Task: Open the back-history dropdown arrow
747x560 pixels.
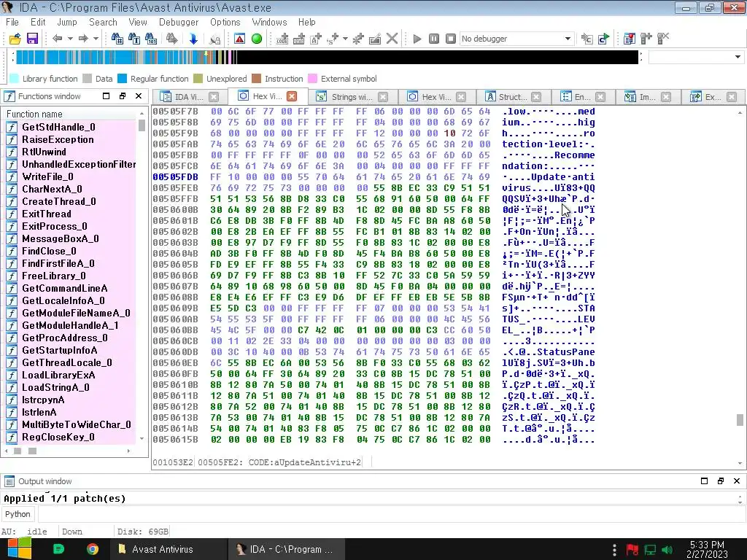Action: [x=70, y=39]
